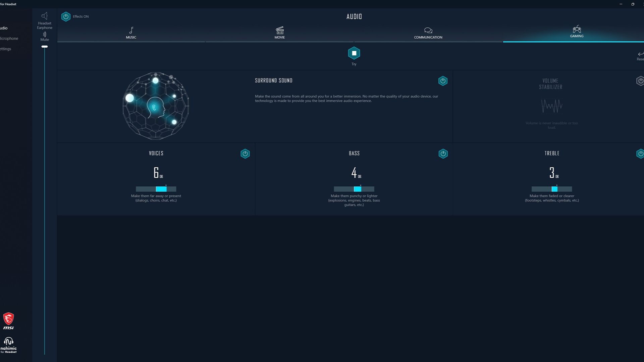Click the Headset Earphone speaker icon
Image resolution: width=644 pixels, height=362 pixels.
pos(44,16)
